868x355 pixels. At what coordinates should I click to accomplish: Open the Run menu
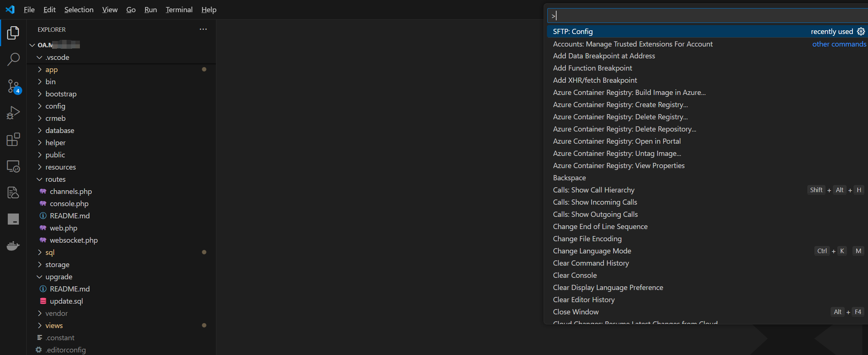coord(151,10)
